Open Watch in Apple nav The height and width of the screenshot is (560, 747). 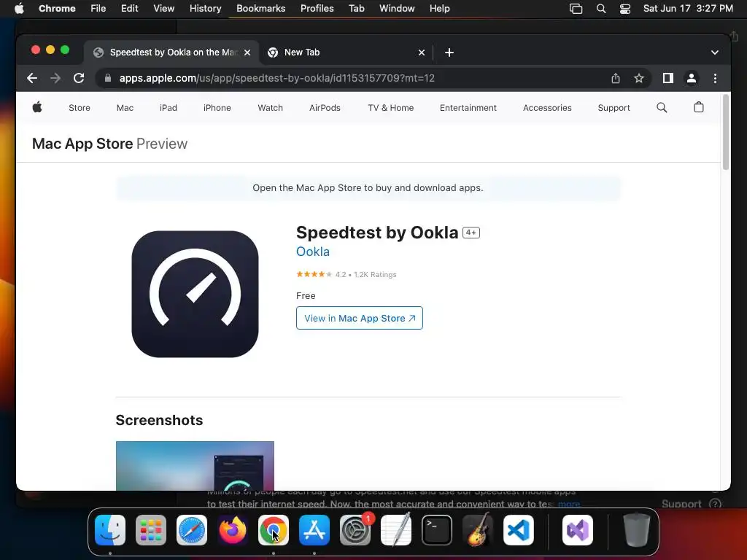[x=270, y=108]
